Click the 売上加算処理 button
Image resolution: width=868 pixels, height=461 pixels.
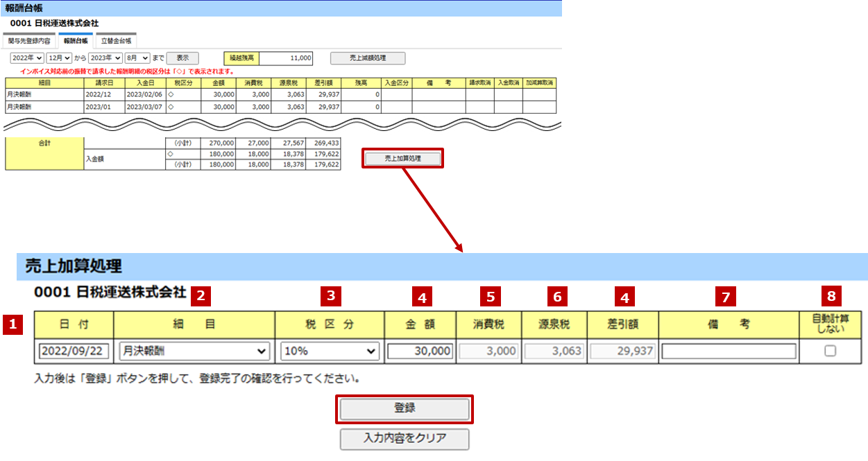(403, 158)
